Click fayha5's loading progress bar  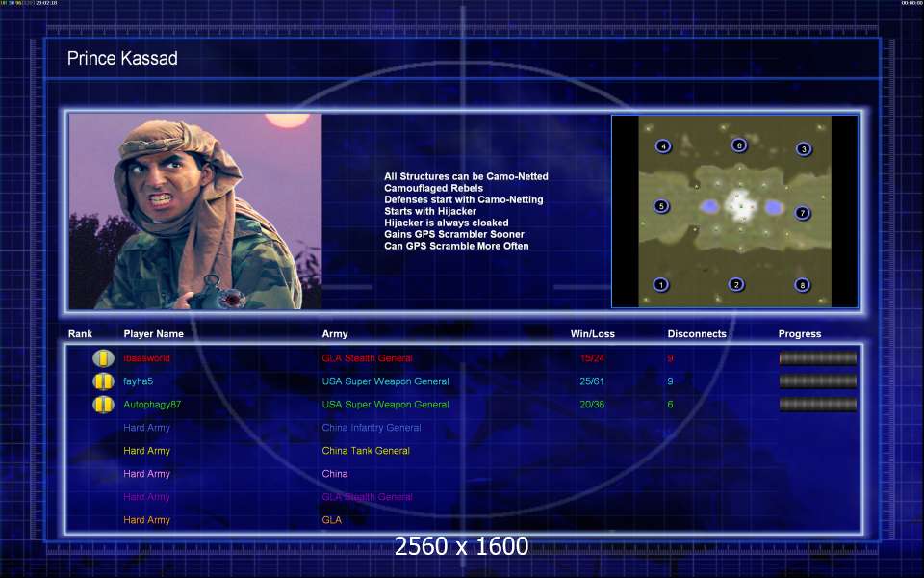(x=818, y=381)
